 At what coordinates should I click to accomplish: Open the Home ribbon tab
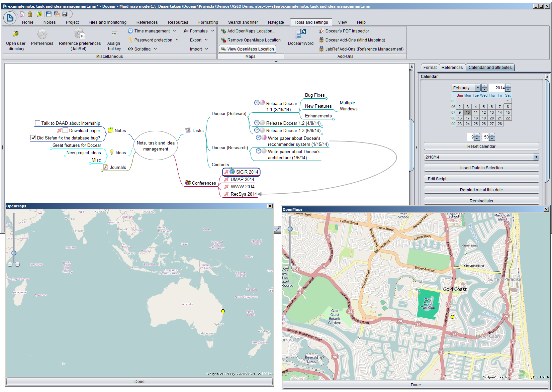click(28, 22)
